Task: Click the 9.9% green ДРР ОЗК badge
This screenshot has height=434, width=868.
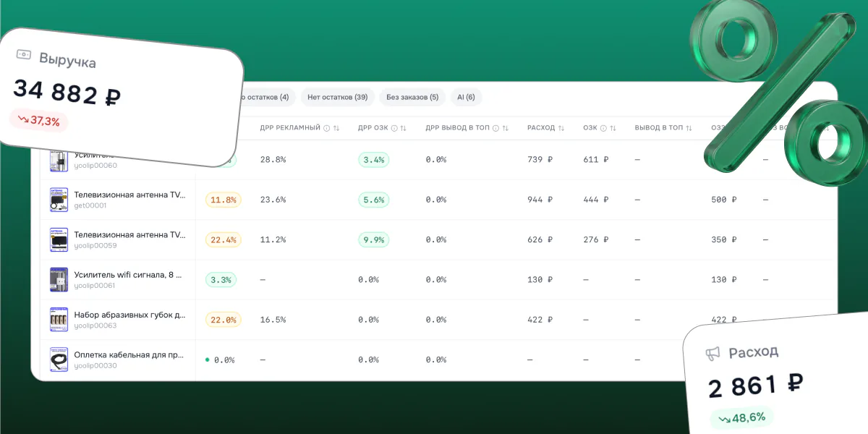Action: [373, 239]
